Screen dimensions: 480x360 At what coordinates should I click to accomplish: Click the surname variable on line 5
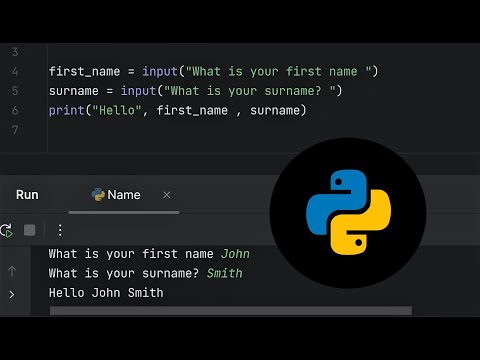[74, 91]
